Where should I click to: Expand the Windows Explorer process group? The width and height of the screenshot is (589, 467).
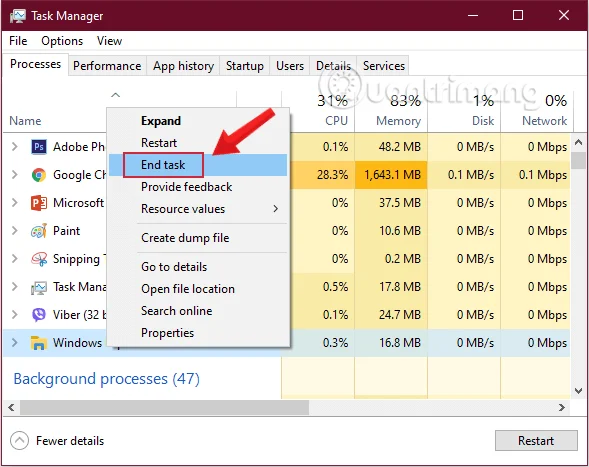coord(15,343)
